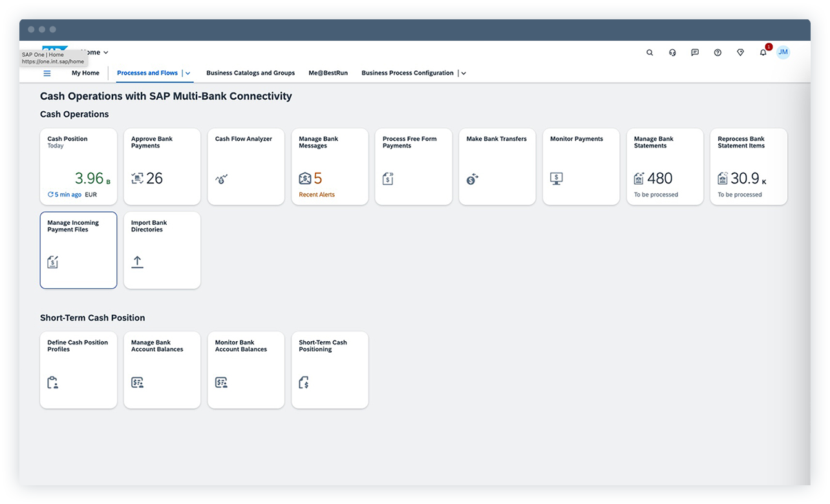This screenshot has width=830, height=504.
Task: Click the Recent Alerts link on Manage Bank Messages
Action: [316, 194]
